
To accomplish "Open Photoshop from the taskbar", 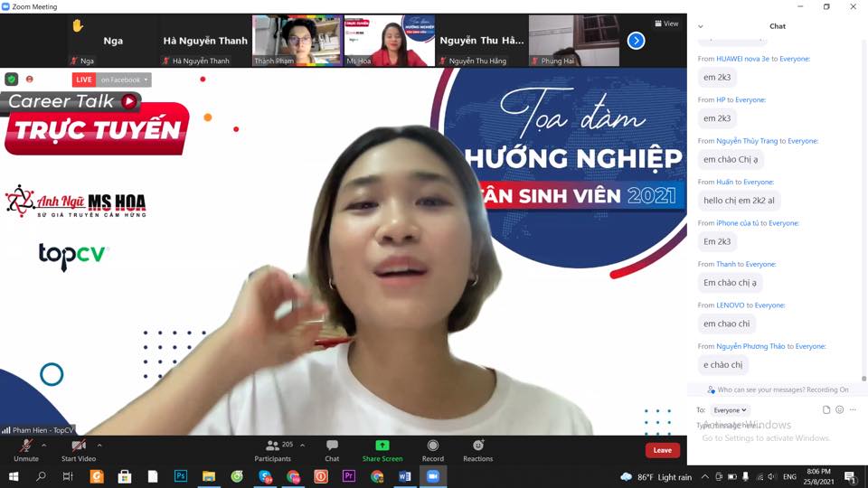I will pos(180,476).
